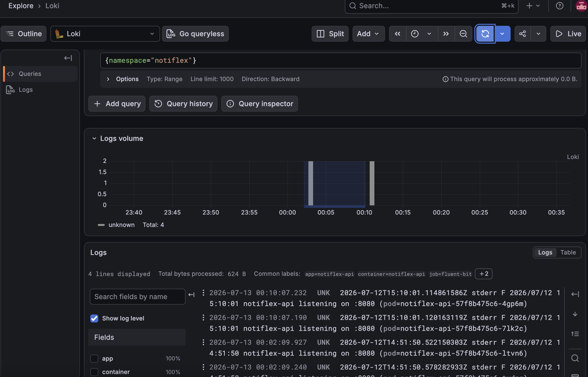This screenshot has height=377, width=588.
Task: Click the top Search bar
Action: coord(431,6)
